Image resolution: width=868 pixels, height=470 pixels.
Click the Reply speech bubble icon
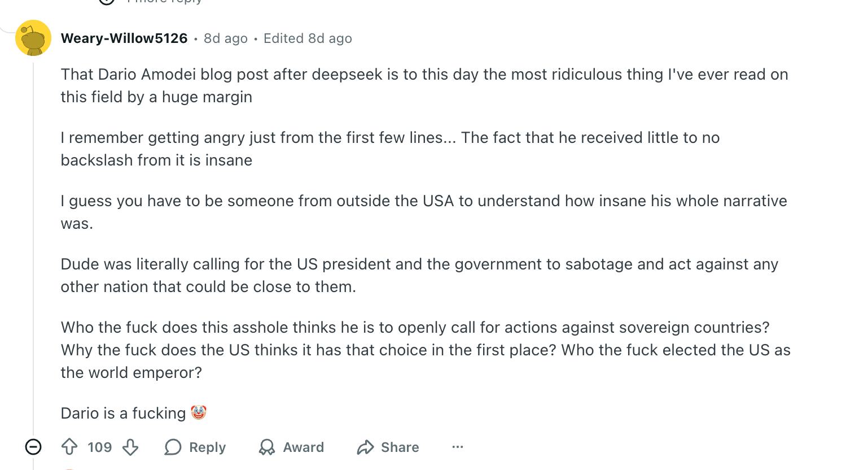point(172,447)
